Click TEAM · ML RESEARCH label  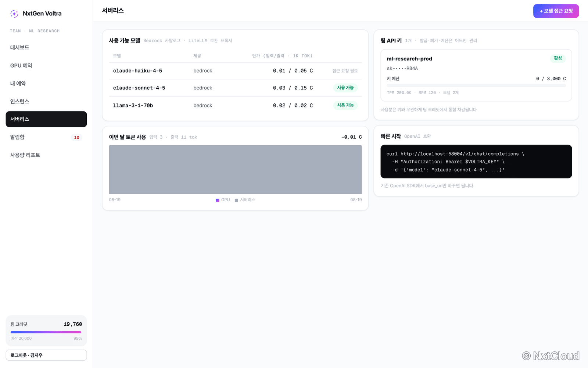click(x=35, y=31)
